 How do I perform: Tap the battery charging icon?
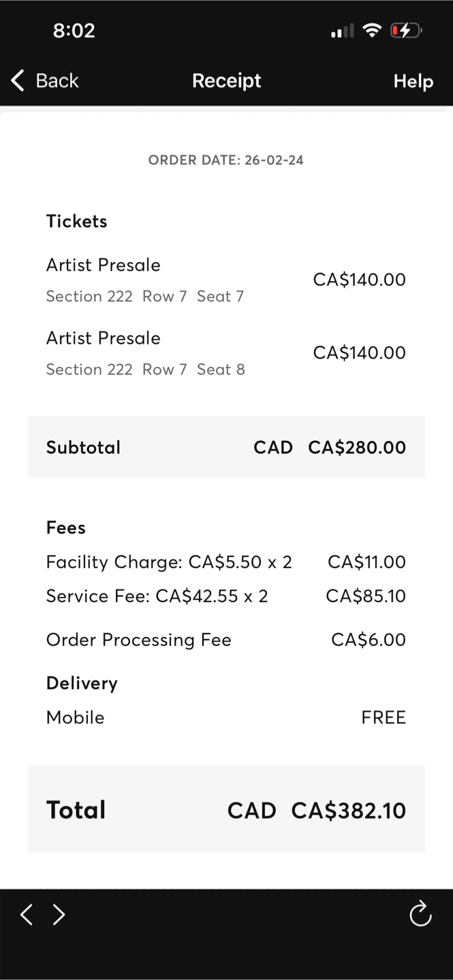[x=405, y=30]
